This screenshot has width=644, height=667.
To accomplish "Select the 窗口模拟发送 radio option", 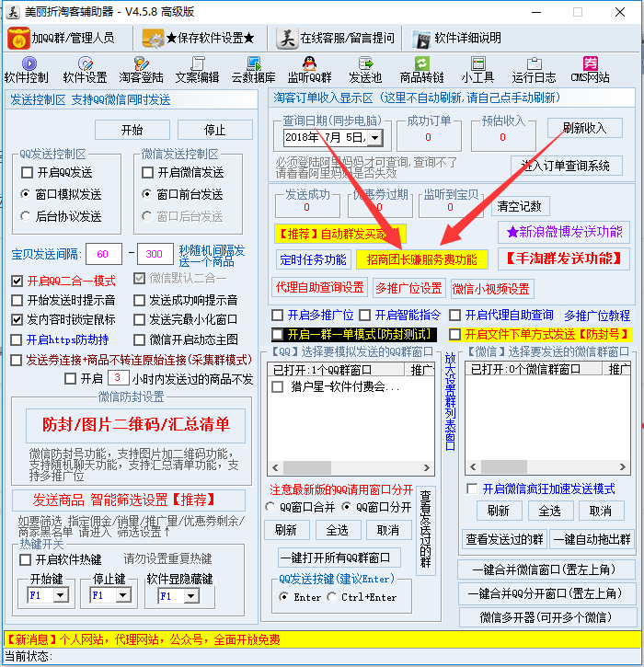I will [x=26, y=194].
